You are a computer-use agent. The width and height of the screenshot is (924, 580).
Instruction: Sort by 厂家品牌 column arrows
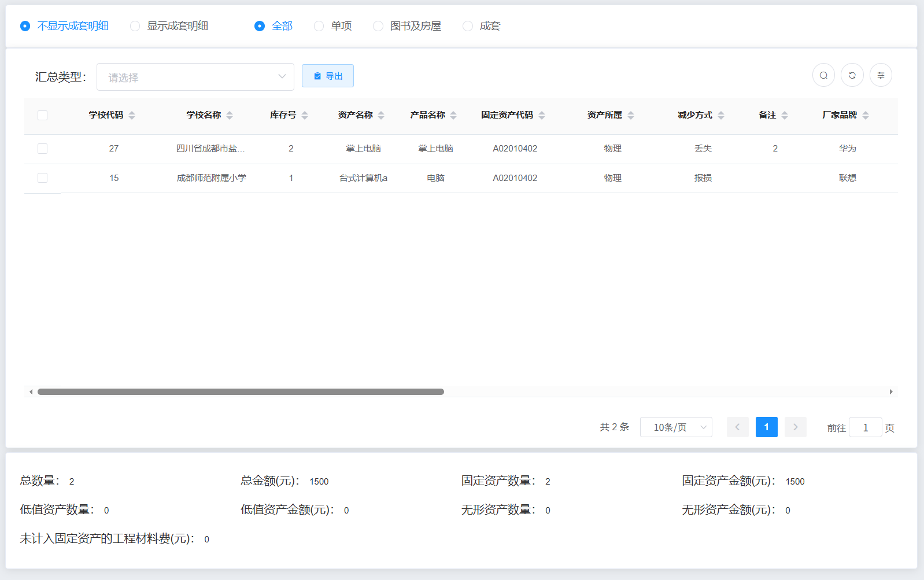[x=866, y=115]
